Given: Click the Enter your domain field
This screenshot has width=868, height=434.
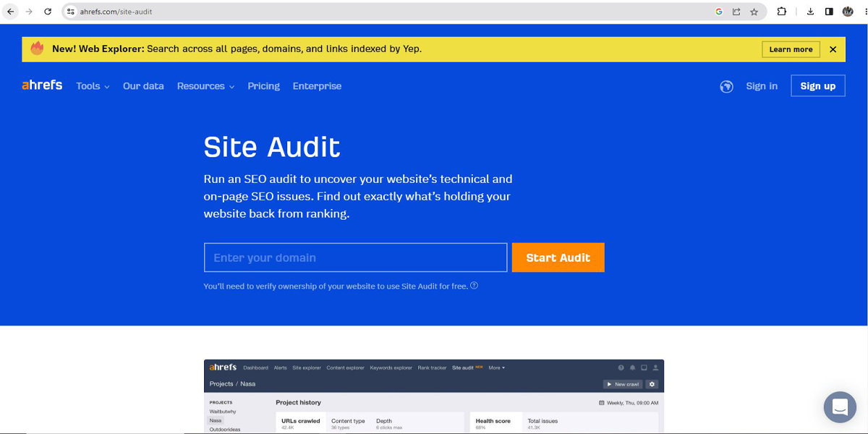Looking at the screenshot, I should [355, 258].
